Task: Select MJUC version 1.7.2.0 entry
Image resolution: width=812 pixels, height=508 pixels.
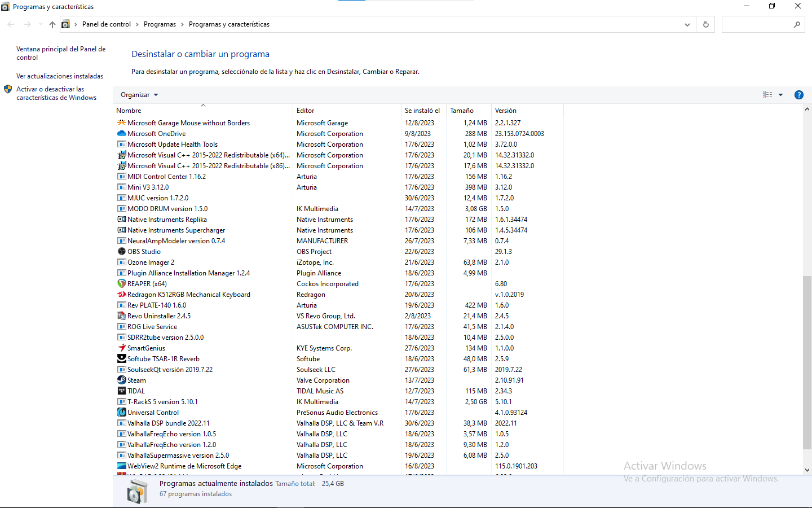Action: 339,198
